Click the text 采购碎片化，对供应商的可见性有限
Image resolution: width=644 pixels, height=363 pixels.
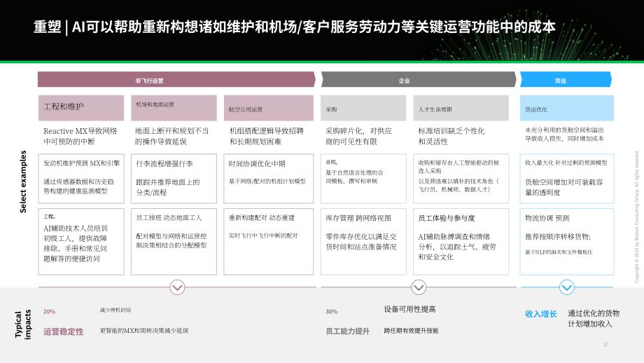358,136
